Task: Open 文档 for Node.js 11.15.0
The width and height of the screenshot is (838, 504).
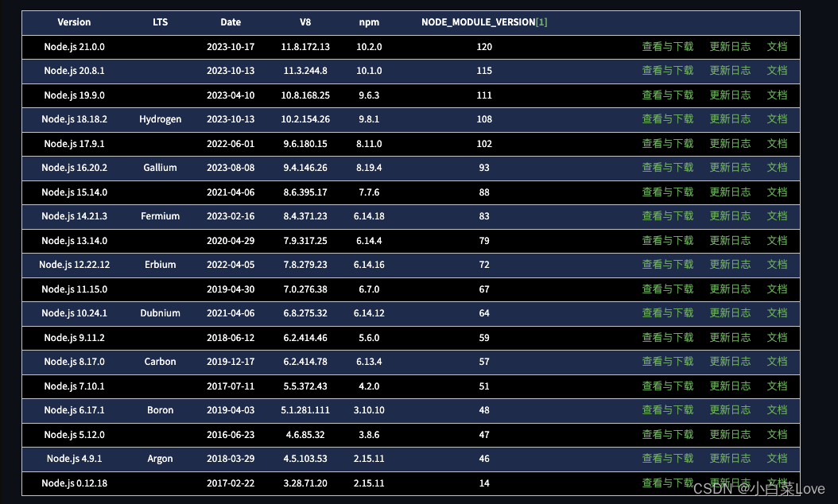Action: point(777,289)
